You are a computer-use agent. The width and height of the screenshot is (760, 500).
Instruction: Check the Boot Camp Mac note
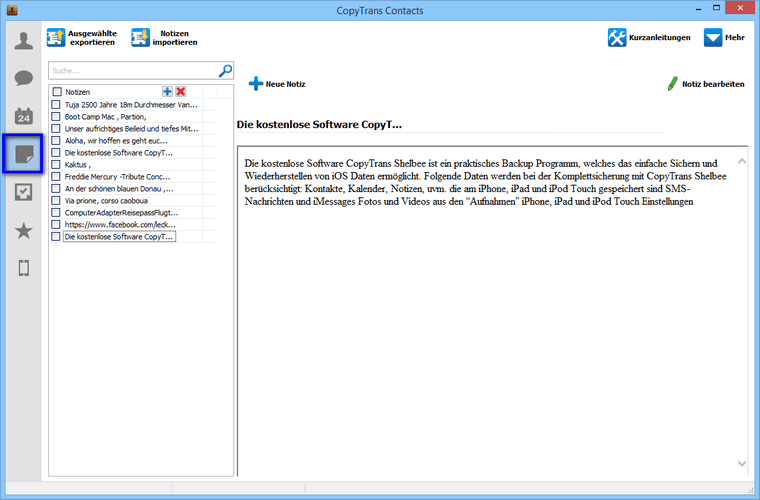[57, 116]
